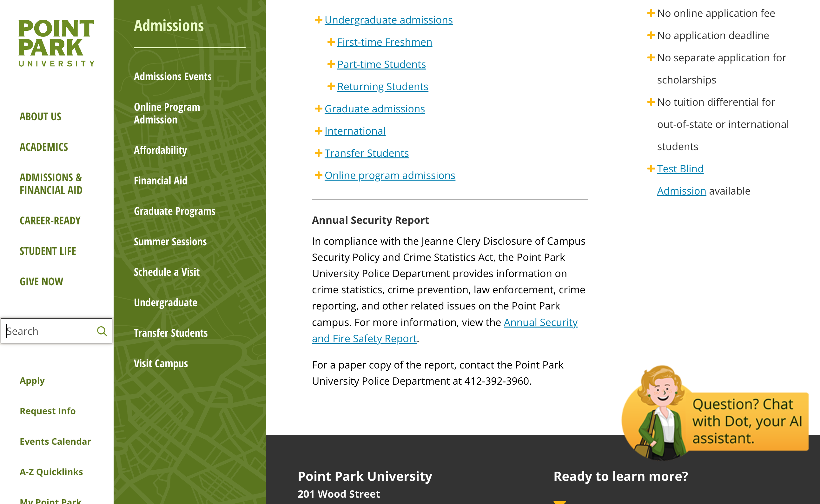Open the Academics menu
This screenshot has height=504, width=820.
point(44,147)
